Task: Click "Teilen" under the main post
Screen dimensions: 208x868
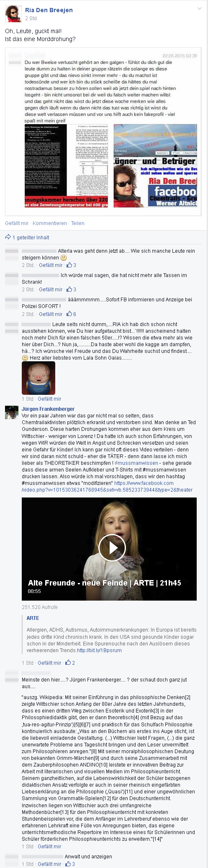Action: tap(77, 223)
